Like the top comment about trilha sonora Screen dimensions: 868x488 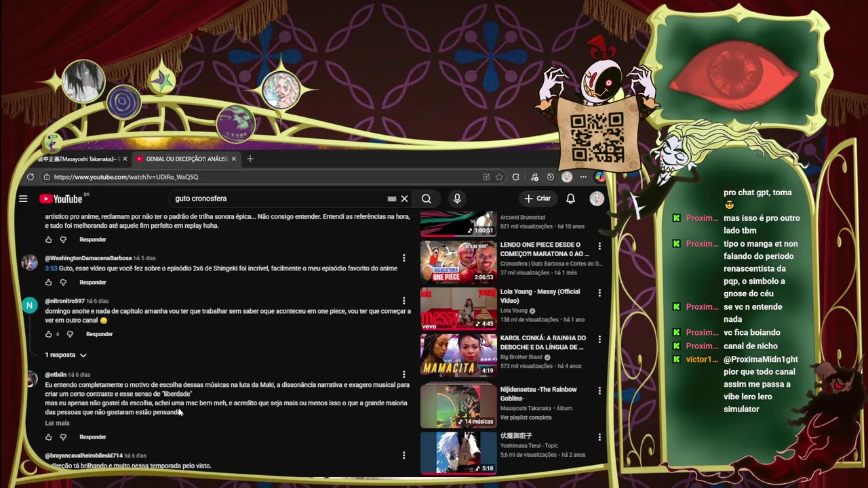tap(49, 240)
